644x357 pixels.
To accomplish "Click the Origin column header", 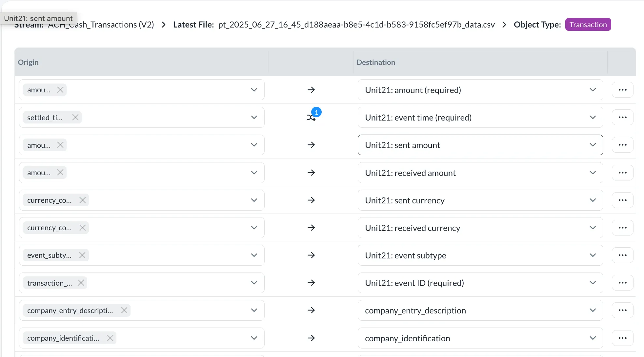I will 28,62.
